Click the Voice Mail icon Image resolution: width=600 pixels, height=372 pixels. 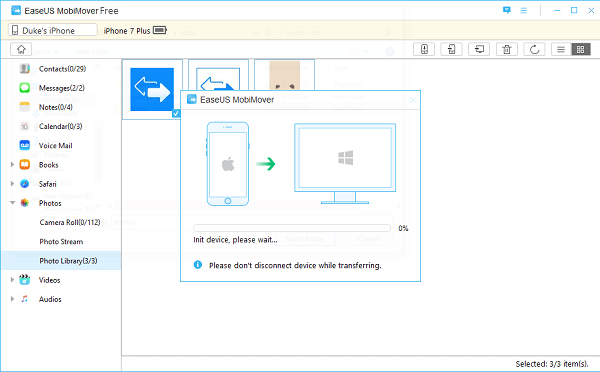[x=24, y=145]
